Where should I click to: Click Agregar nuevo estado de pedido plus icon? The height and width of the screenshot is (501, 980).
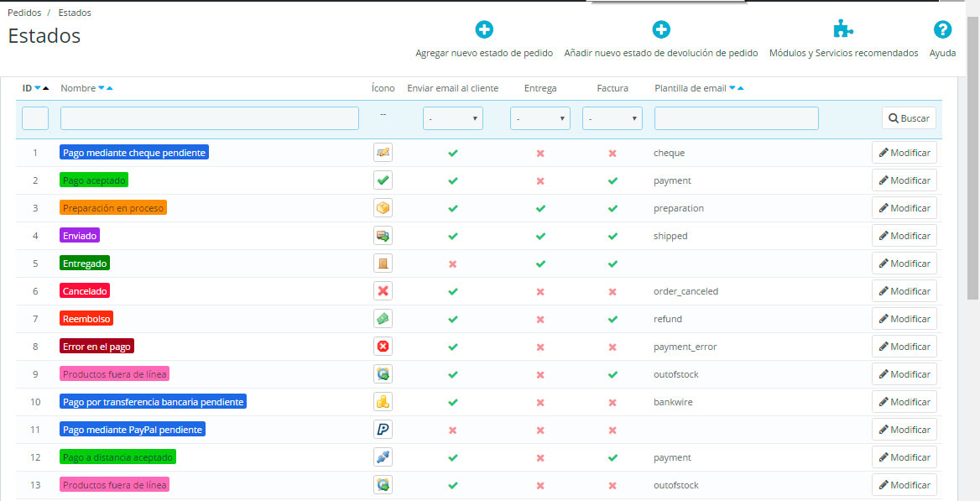484,29
